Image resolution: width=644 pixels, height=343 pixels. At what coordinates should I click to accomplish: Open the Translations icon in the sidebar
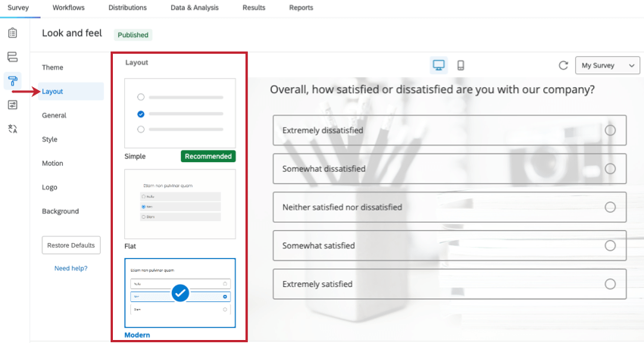click(13, 129)
